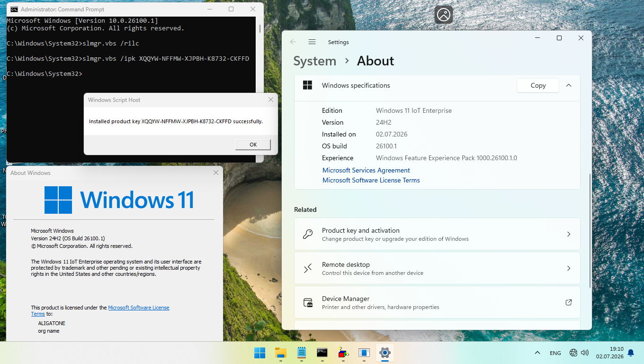The width and height of the screenshot is (644, 364).
Task: Click the Windows Feature Experience Pack text
Action: pyautogui.click(x=447, y=158)
